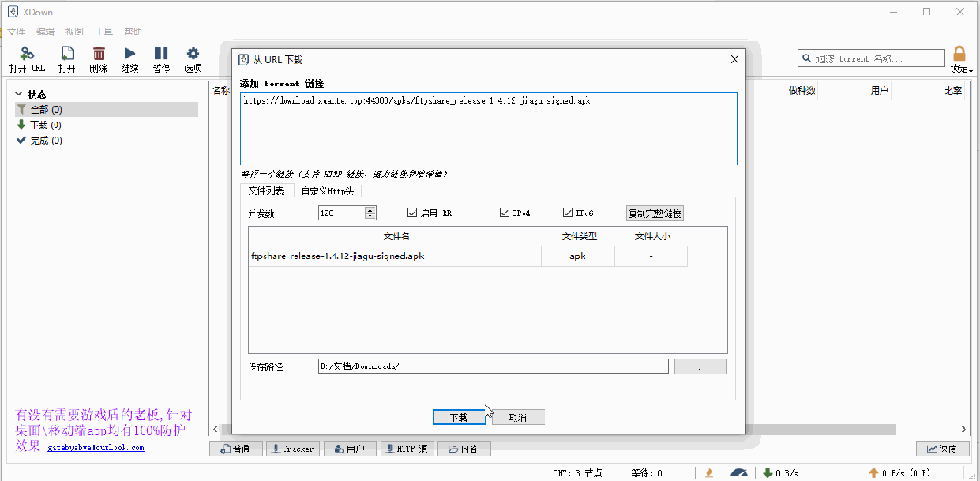The height and width of the screenshot is (481, 980).
Task: Toggle the Enable RR checkbox
Action: (413, 214)
